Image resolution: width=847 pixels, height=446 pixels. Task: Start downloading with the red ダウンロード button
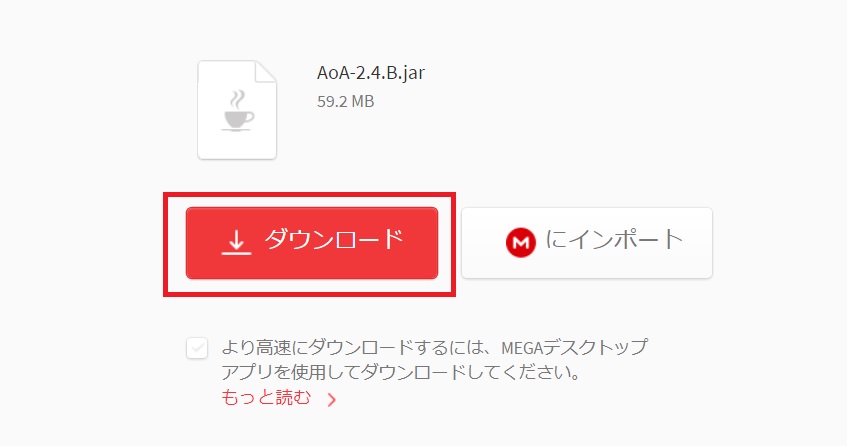coord(312,243)
